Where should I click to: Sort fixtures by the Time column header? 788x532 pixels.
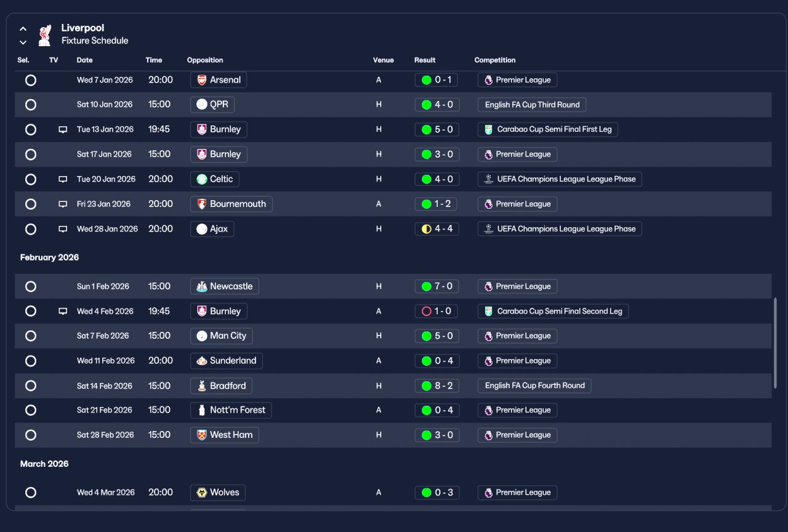tap(154, 60)
